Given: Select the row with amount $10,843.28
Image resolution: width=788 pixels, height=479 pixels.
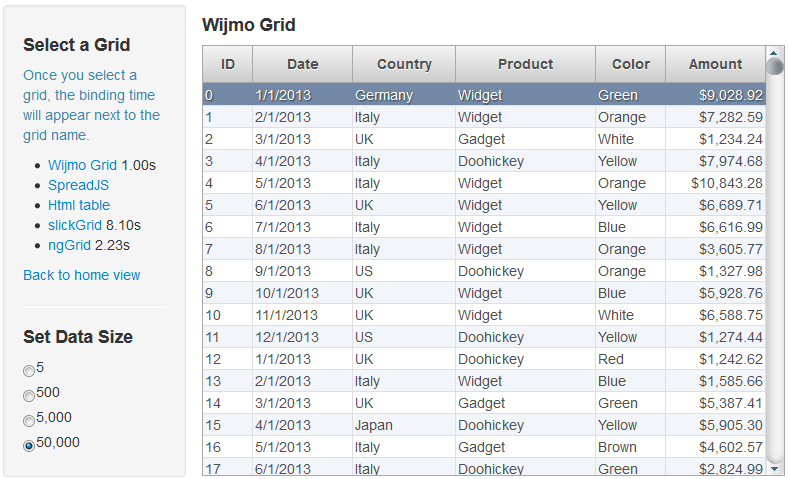Looking at the screenshot, I should pyautogui.click(x=484, y=183).
